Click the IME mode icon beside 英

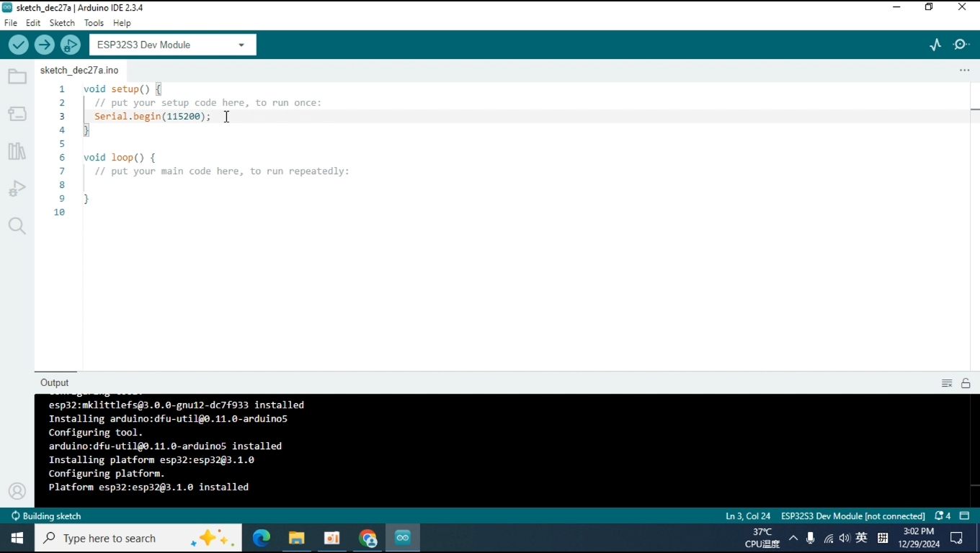[883, 538]
